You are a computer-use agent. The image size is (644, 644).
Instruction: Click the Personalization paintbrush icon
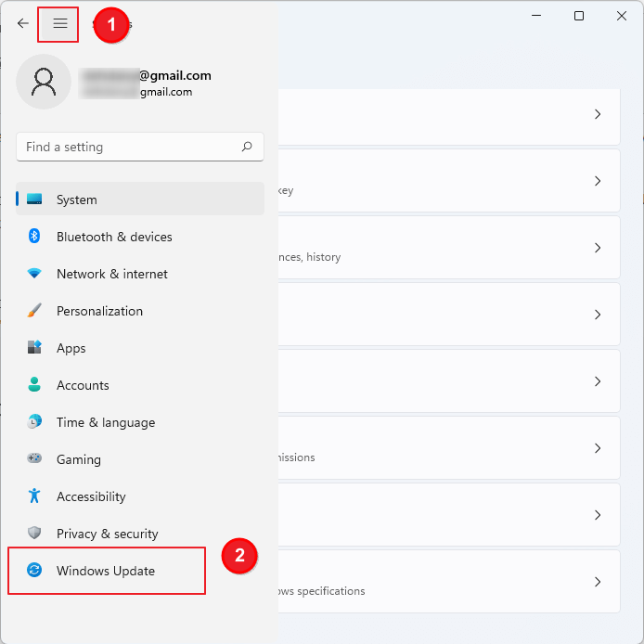34,311
